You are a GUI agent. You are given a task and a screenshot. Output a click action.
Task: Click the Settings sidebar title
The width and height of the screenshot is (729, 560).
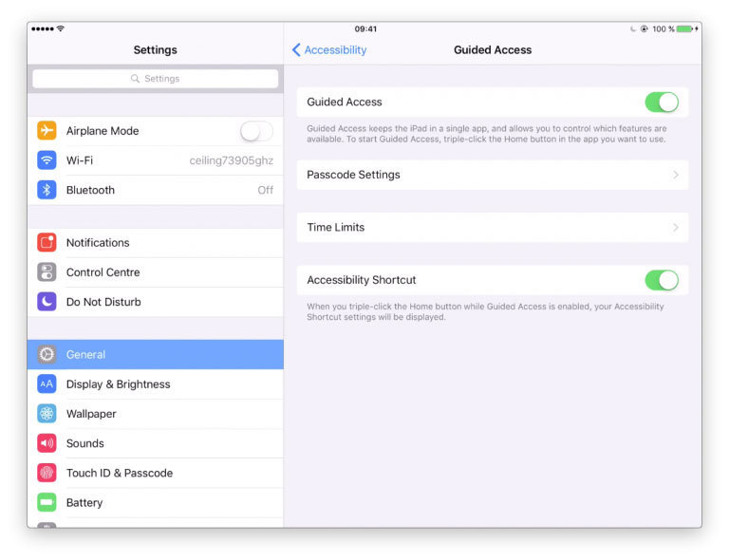(156, 49)
